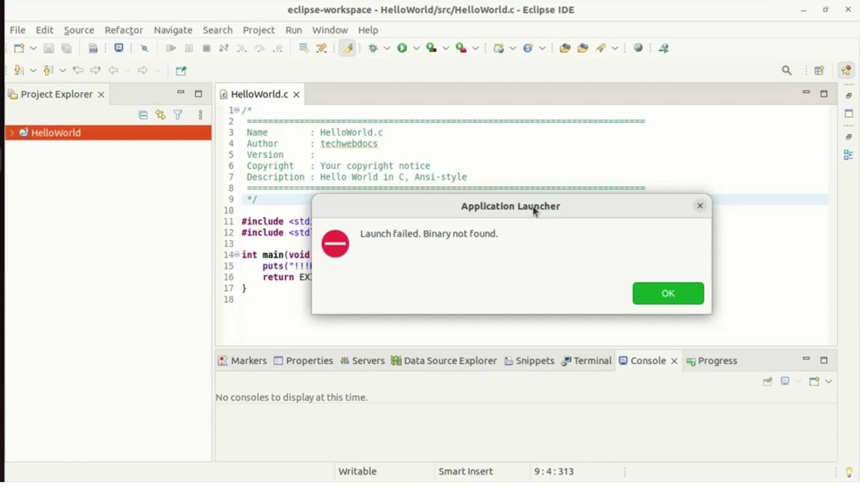Click the Open Task folder icon
The width and height of the screenshot is (868, 488).
[x=583, y=48]
